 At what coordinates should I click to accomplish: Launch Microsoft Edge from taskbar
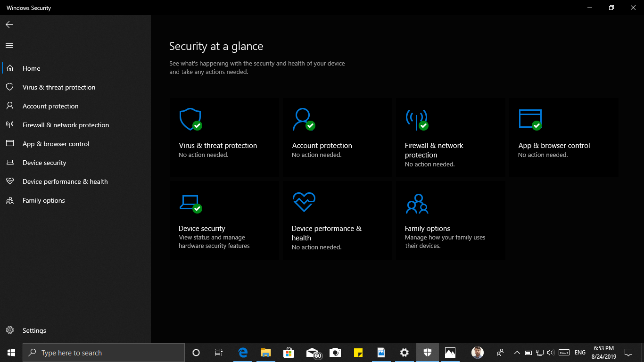tap(243, 353)
